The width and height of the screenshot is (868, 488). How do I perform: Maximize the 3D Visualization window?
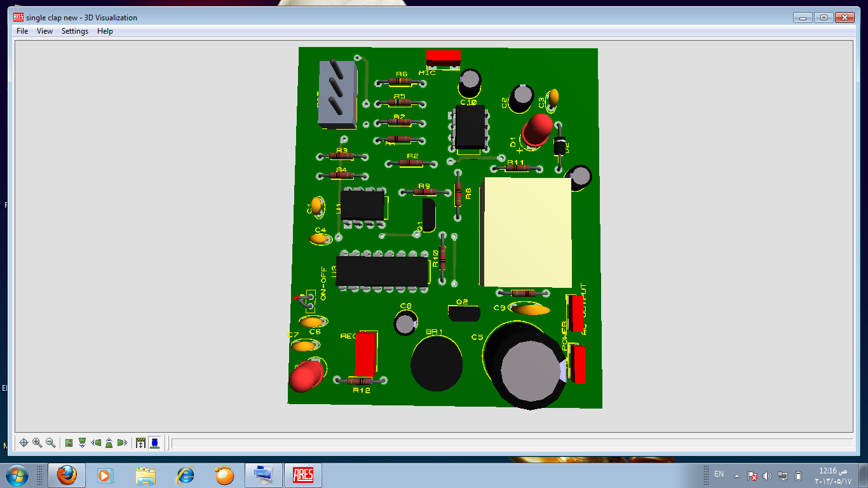coord(824,17)
